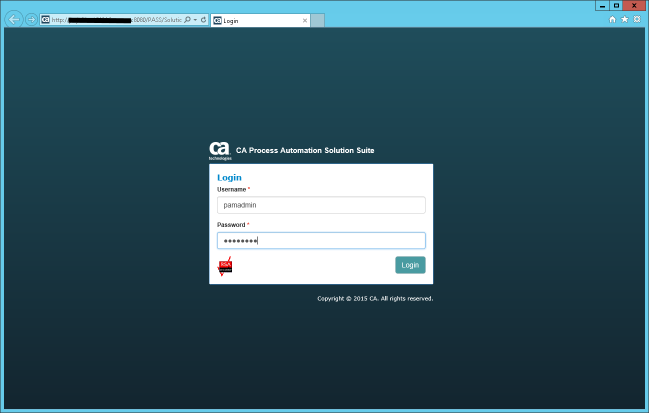
Task: Click the Login button
Action: [x=410, y=265]
